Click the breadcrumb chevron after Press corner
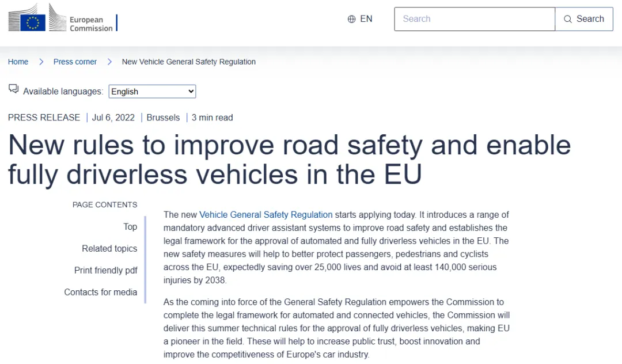622x364 pixels. coord(109,62)
